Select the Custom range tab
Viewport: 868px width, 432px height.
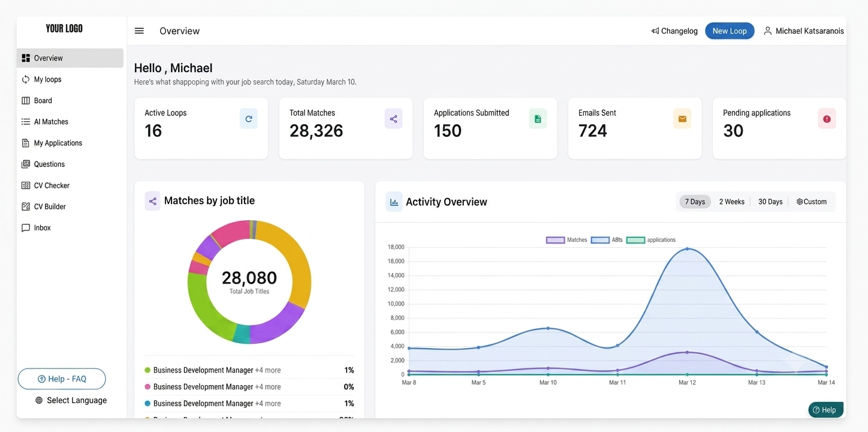pos(812,202)
